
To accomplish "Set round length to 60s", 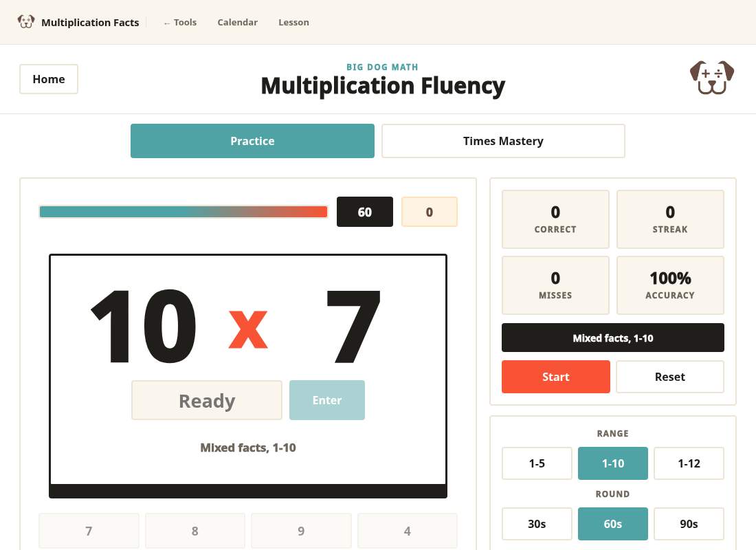I will coord(613,523).
